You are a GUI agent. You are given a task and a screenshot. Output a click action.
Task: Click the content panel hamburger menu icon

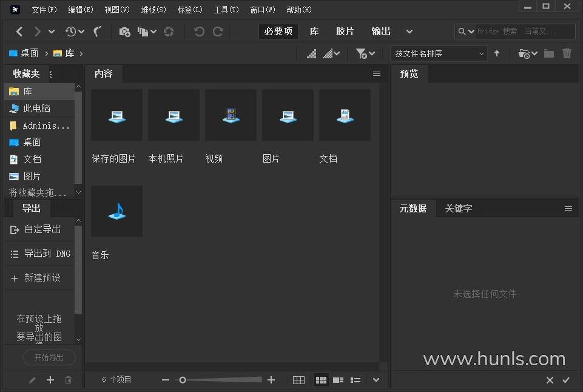click(377, 73)
